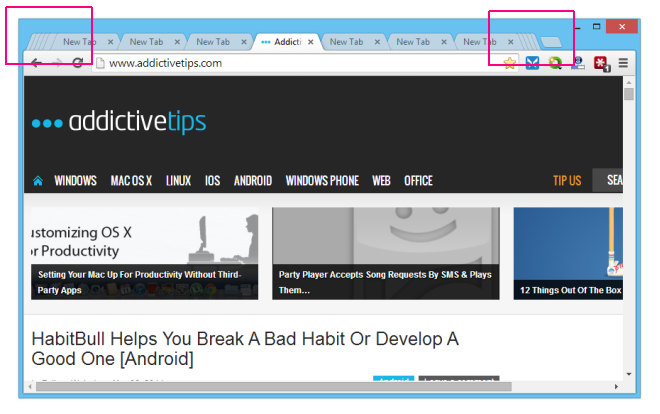Viewport: 660px width, 414px height.
Task: Click the greyed-out forward arrow button
Action: tap(57, 63)
